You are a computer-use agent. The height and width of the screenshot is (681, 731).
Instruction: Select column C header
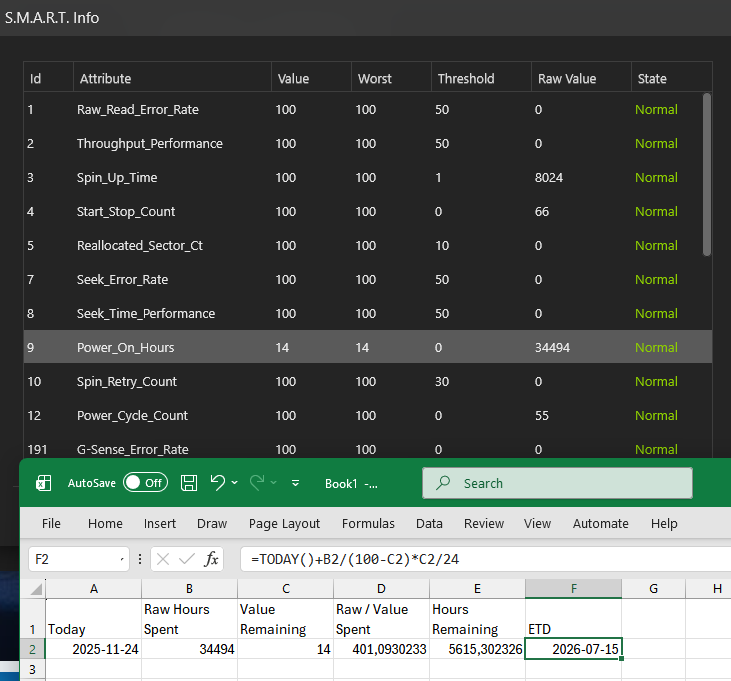pyautogui.click(x=286, y=589)
